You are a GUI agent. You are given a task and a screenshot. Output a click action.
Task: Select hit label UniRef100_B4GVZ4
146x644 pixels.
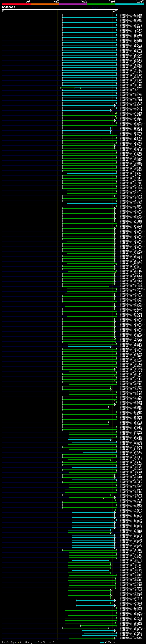131,226
